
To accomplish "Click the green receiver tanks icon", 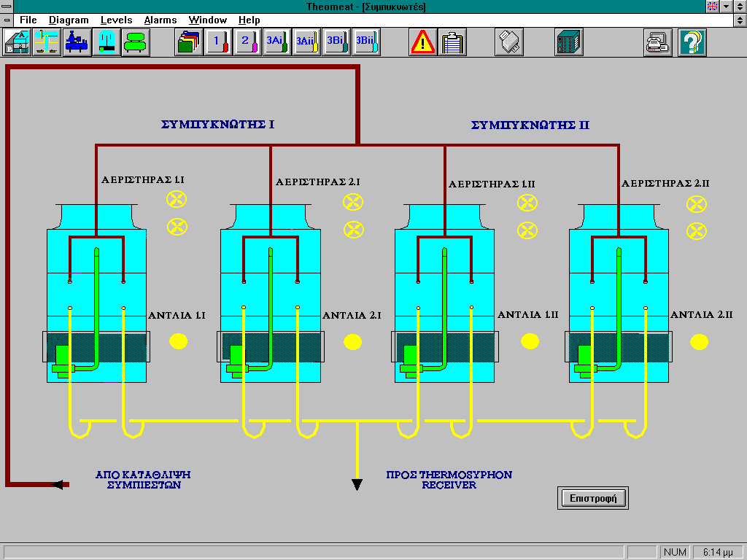I will 136,42.
